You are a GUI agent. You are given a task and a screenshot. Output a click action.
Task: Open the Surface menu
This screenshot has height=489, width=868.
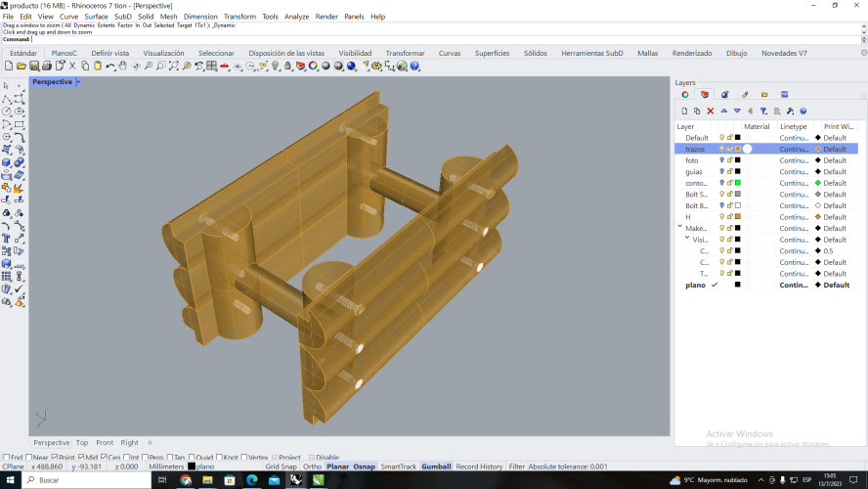[x=96, y=17]
